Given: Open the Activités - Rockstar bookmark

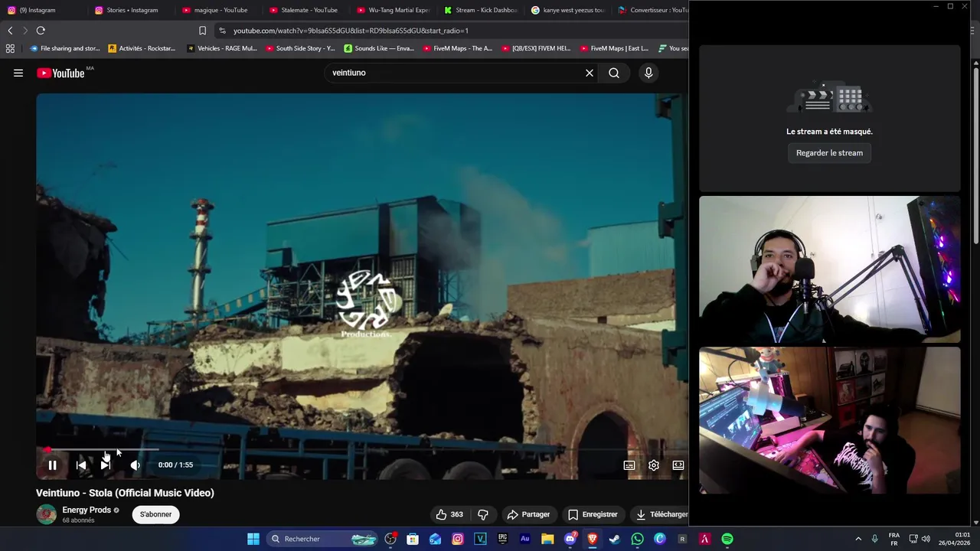Looking at the screenshot, I should [142, 48].
